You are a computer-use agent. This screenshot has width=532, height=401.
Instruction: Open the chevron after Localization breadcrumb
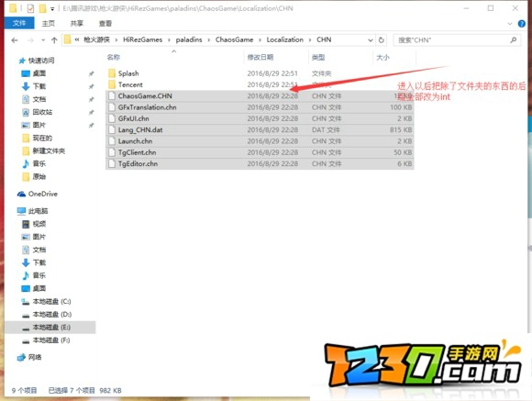coord(310,40)
